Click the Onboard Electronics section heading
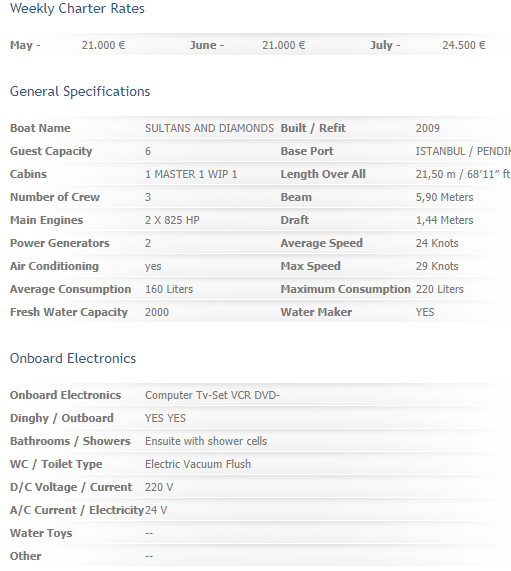 click(x=73, y=358)
